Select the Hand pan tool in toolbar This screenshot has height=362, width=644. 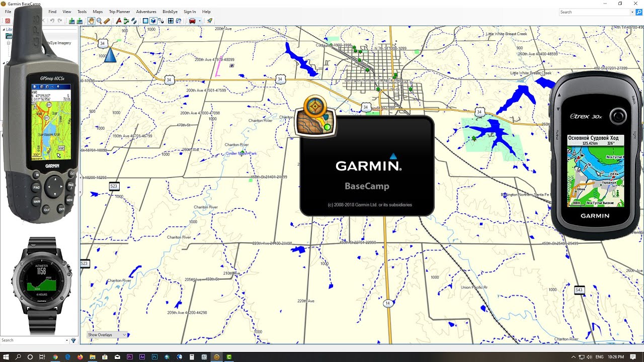click(x=91, y=21)
